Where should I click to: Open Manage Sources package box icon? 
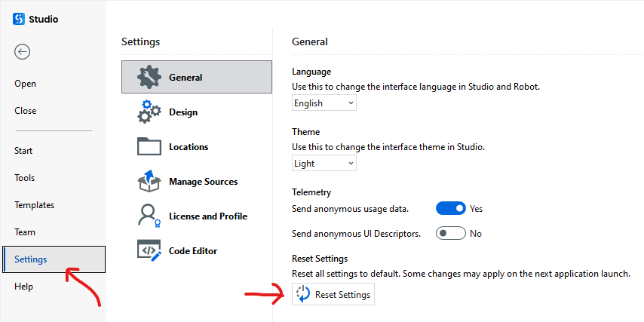(148, 181)
